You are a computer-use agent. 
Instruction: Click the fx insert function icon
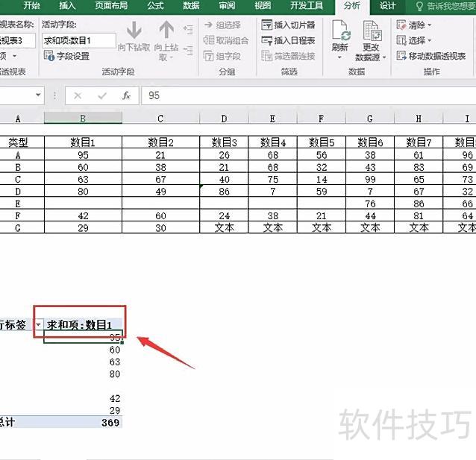126,96
